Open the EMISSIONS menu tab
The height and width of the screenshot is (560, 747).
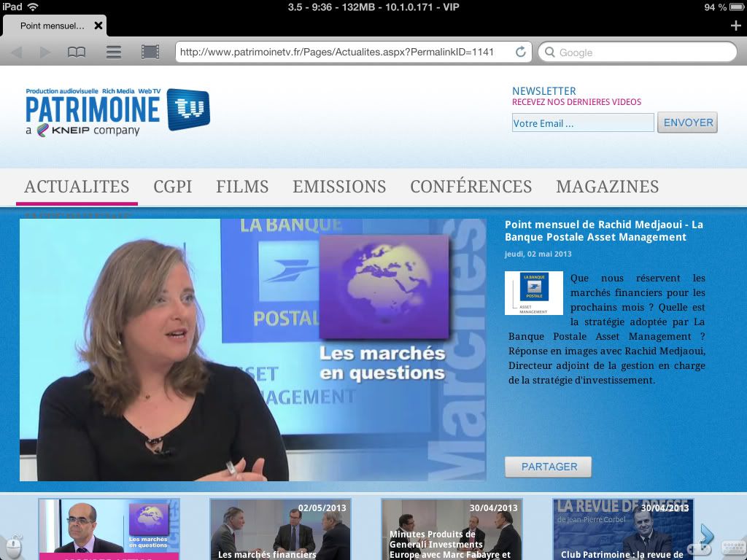point(339,187)
